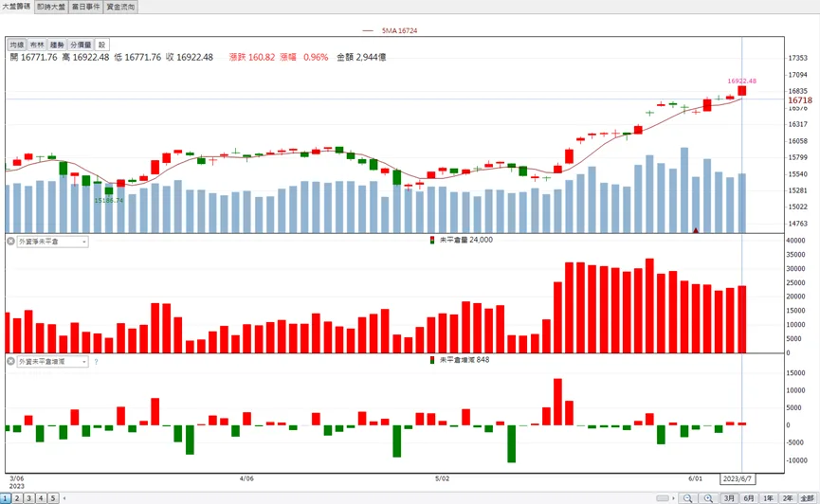Close the 外資未平倉增減 indicator panel
The width and height of the screenshot is (820, 504).
(10, 361)
